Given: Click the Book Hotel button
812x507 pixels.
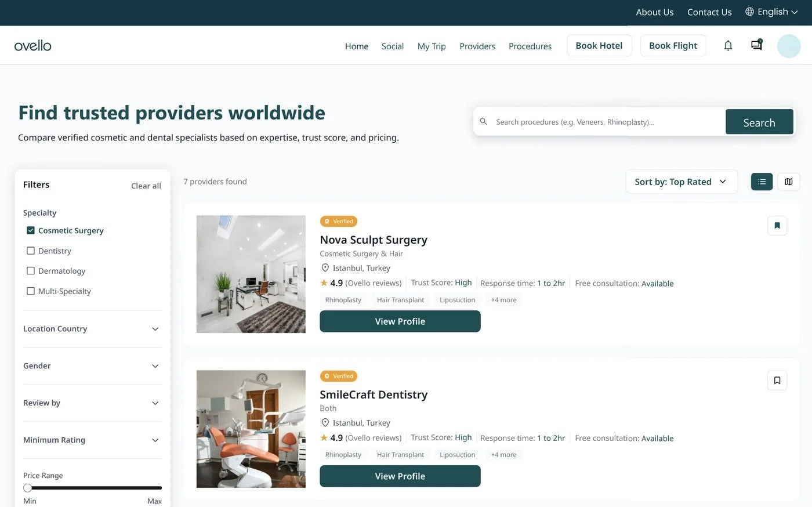Looking at the screenshot, I should 599,45.
